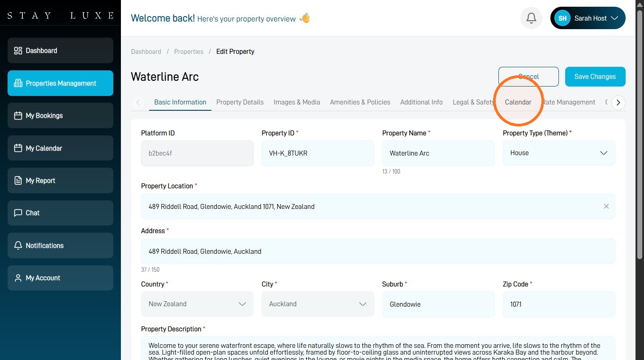
Task: Click into the Property ID field
Action: coord(318,153)
